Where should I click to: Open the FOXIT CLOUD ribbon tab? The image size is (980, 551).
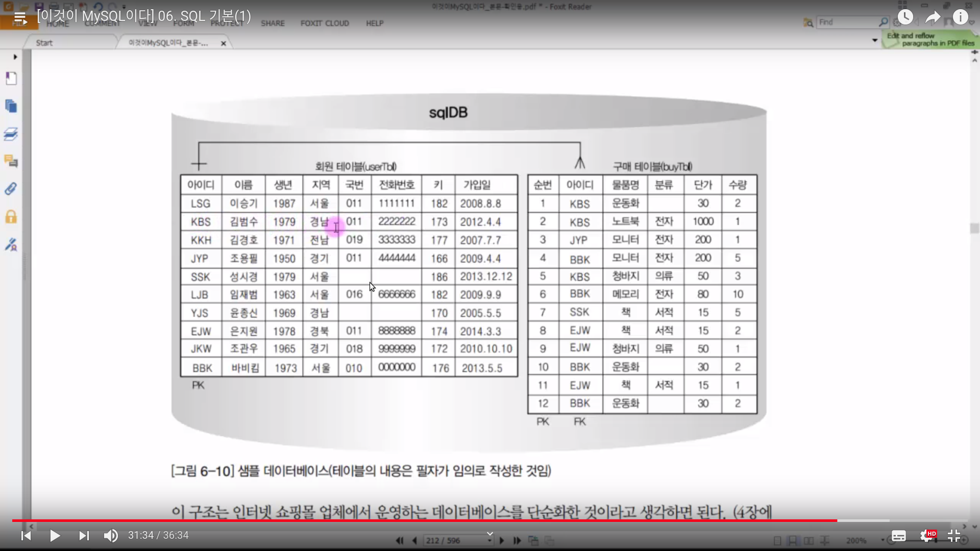click(325, 23)
